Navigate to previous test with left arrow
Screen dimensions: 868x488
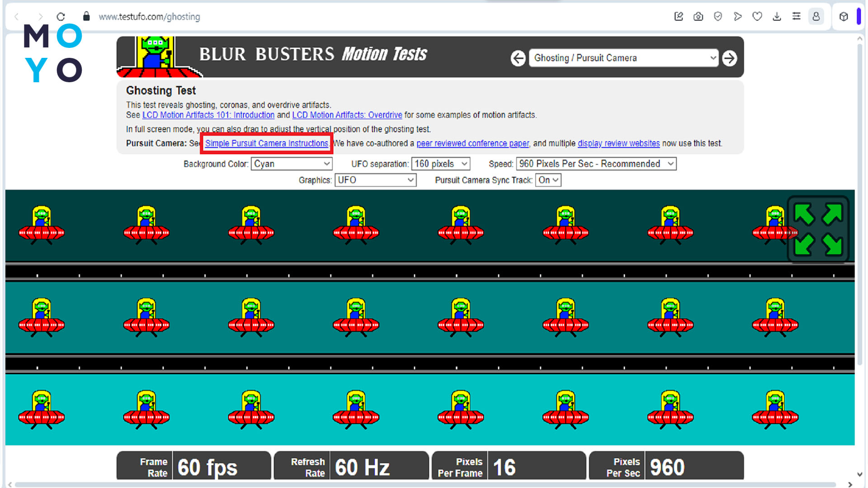518,58
